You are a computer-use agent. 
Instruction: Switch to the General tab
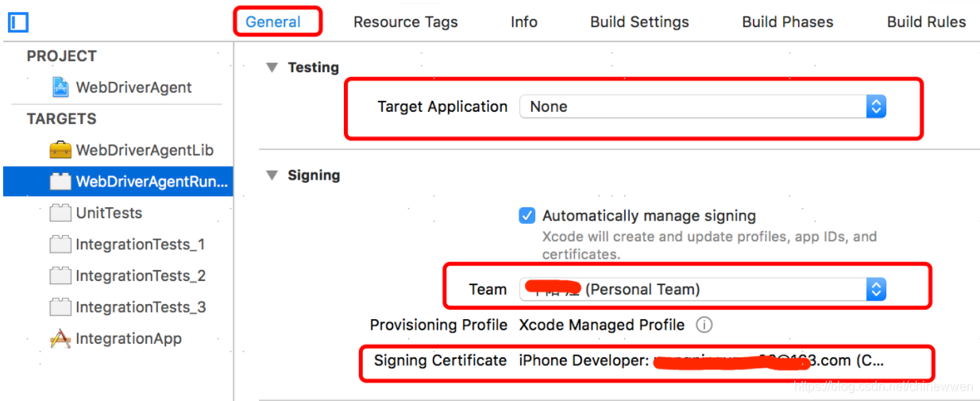(x=273, y=22)
